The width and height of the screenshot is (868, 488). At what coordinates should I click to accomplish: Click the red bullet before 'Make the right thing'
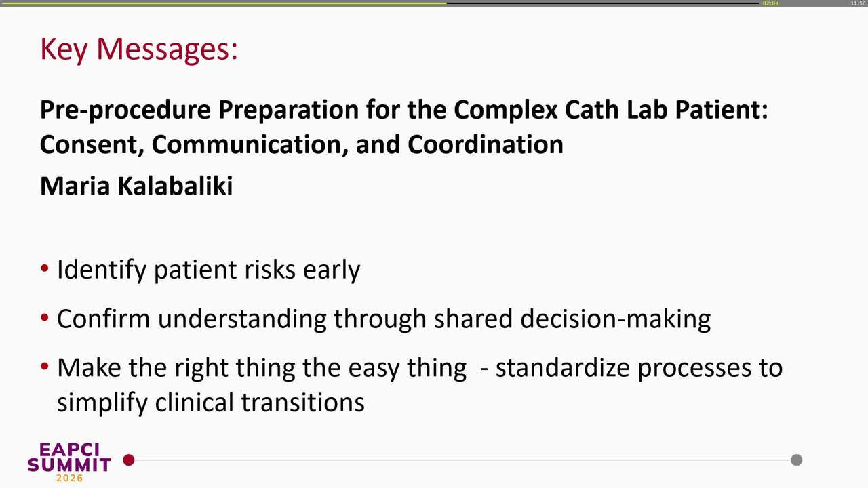pos(45,367)
